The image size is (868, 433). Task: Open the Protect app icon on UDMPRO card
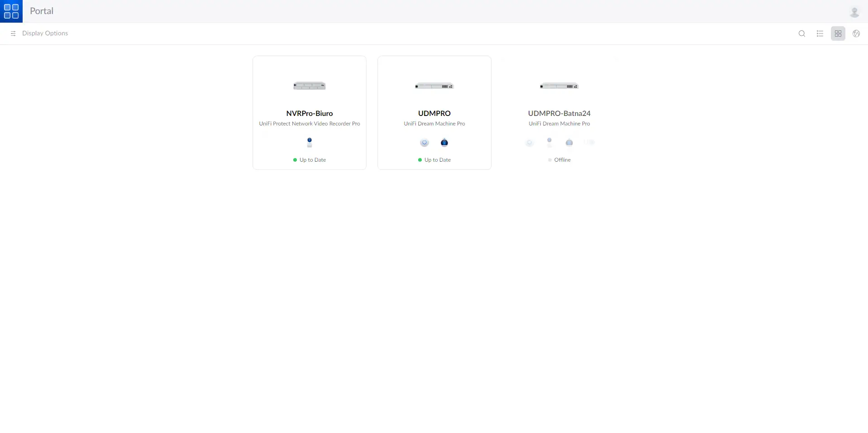pos(444,142)
